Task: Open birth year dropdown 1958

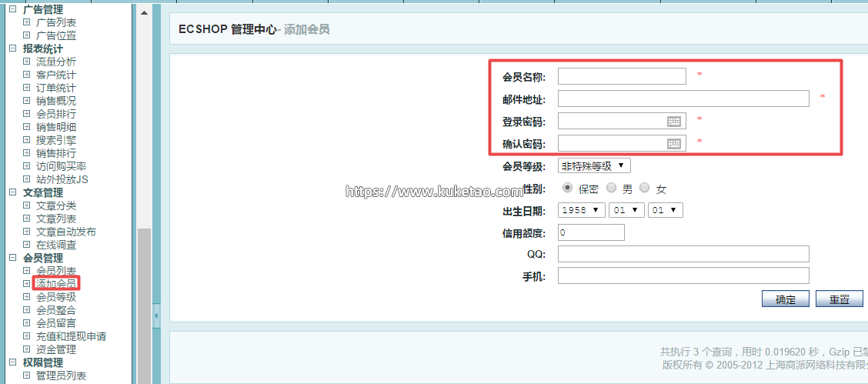Action: click(x=581, y=210)
